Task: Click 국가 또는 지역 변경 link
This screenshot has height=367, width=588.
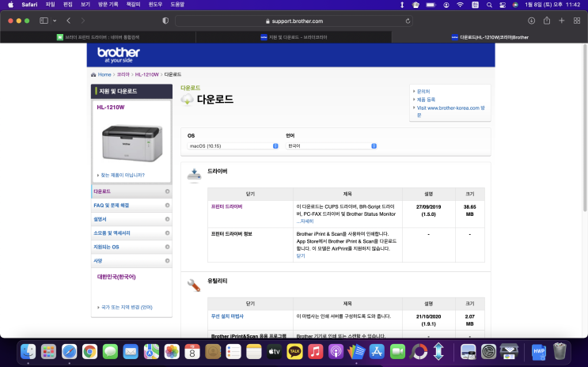Action: click(127, 308)
